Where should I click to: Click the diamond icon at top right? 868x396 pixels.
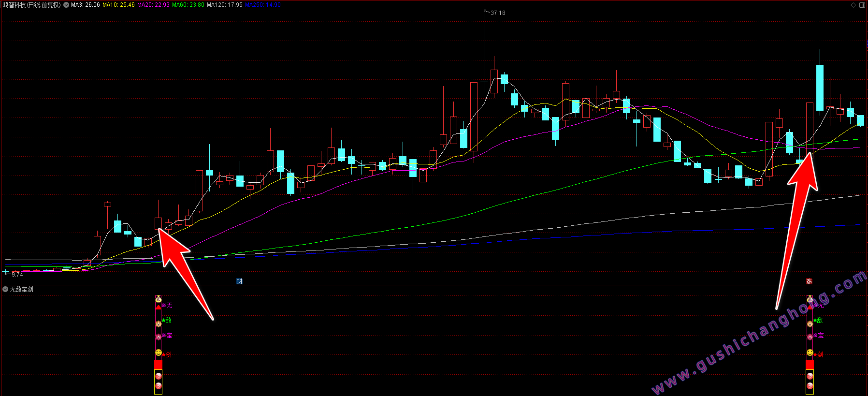pyautogui.click(x=854, y=5)
